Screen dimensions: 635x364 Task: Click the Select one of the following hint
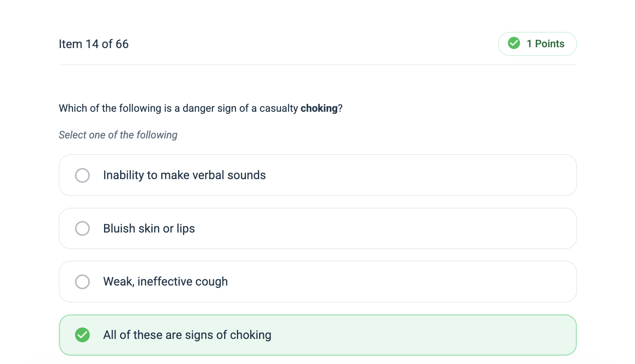tap(118, 135)
